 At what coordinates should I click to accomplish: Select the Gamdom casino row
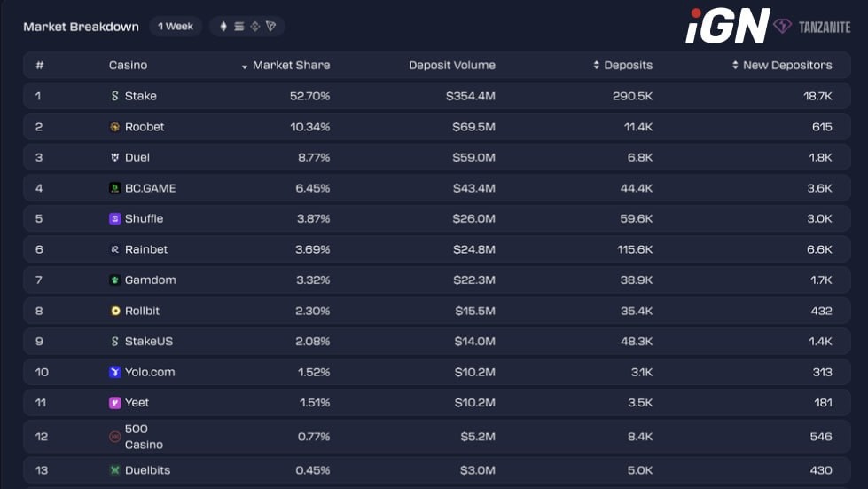150,280
